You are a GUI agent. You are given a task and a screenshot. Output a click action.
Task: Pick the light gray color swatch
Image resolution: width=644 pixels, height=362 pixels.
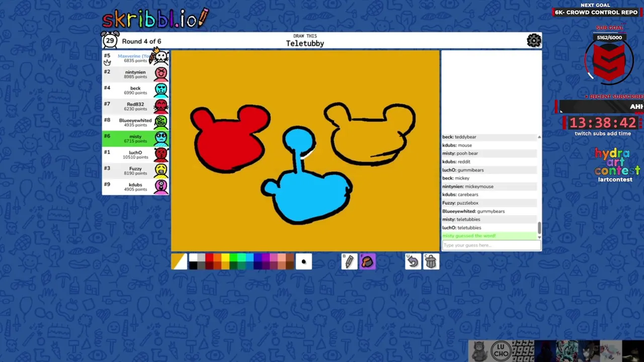click(x=201, y=257)
